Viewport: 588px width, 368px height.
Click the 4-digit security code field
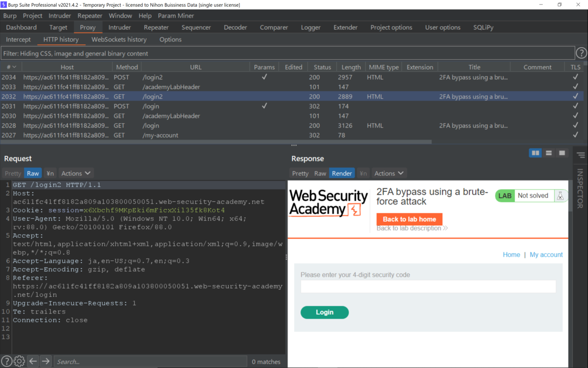428,287
